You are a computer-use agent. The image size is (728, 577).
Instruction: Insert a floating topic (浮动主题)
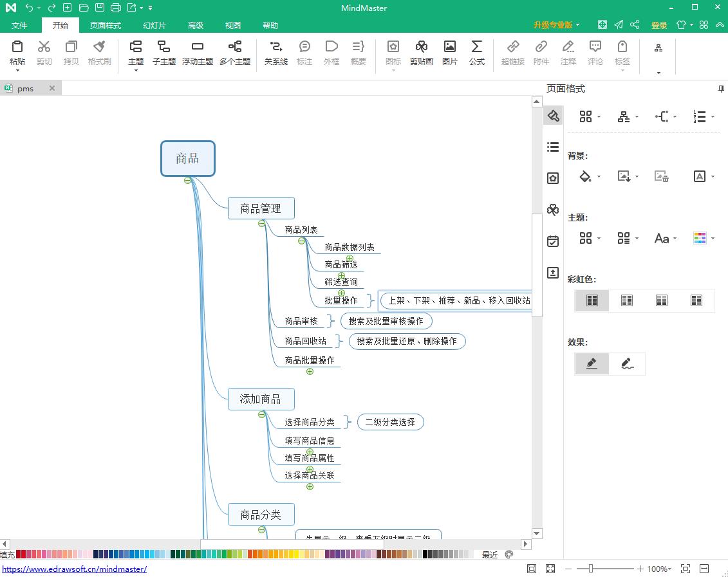(198, 53)
